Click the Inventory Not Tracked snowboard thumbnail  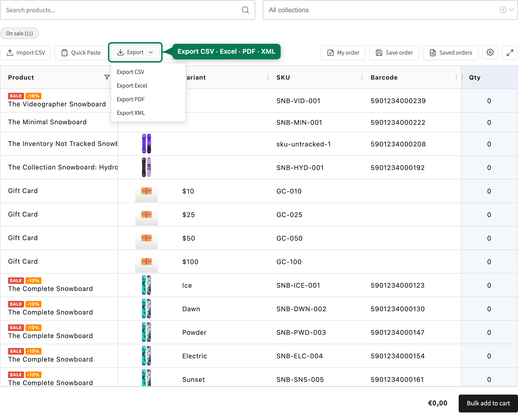[x=146, y=143]
